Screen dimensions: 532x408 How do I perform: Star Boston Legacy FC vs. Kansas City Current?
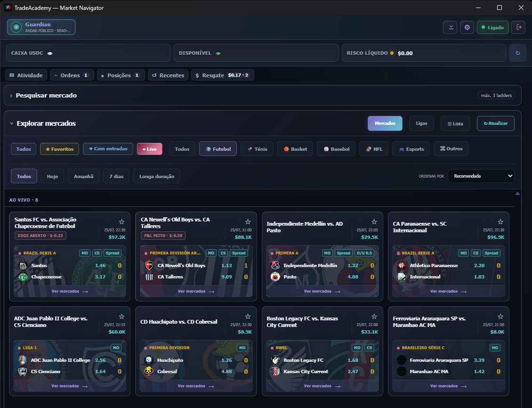coord(374,316)
